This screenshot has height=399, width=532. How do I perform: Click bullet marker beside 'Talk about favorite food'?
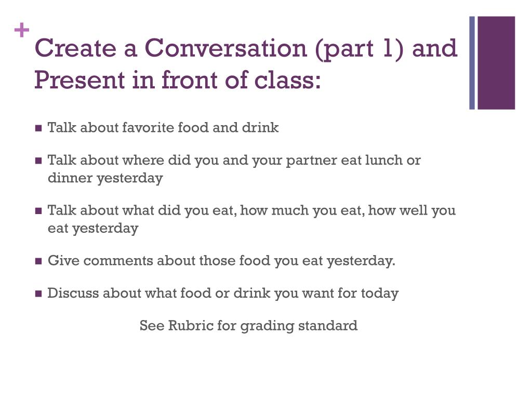(38, 128)
